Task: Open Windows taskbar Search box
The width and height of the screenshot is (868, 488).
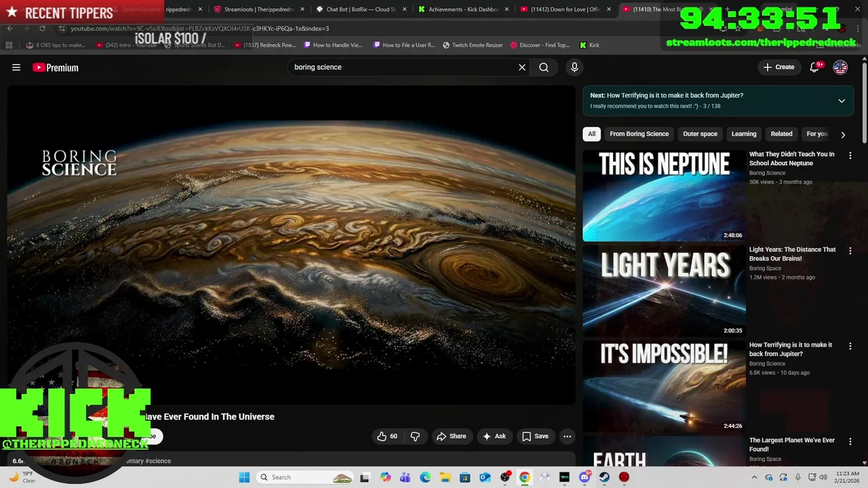Action: pos(306,477)
